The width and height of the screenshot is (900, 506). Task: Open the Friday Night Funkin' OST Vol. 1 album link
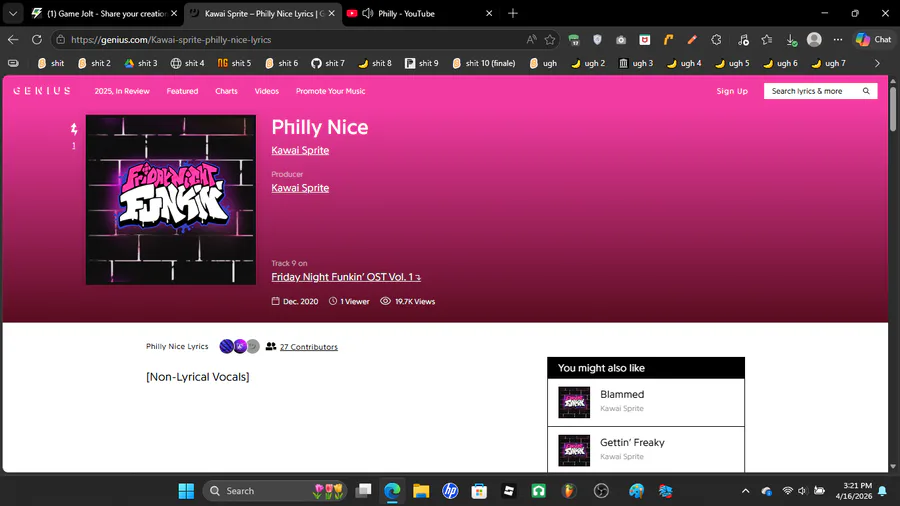[346, 277]
